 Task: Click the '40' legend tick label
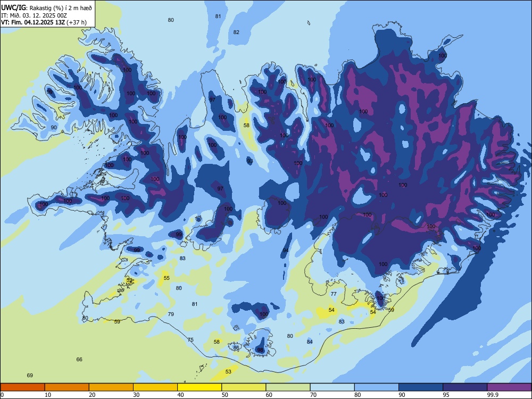pyautogui.click(x=181, y=395)
